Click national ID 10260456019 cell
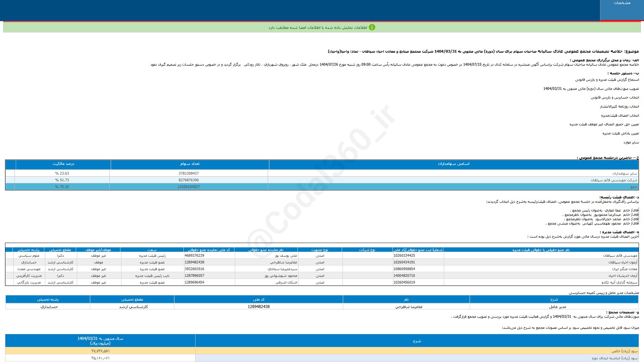This screenshot has height=362, width=644. [404, 283]
